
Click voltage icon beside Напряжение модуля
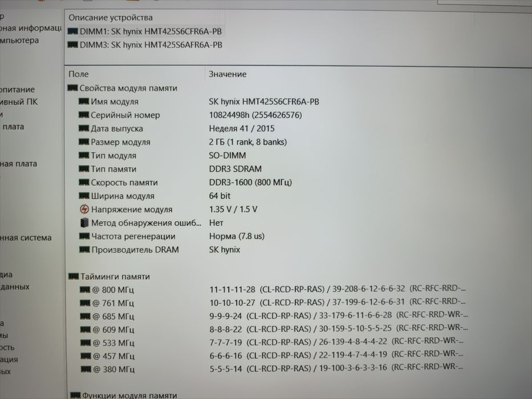coord(84,209)
